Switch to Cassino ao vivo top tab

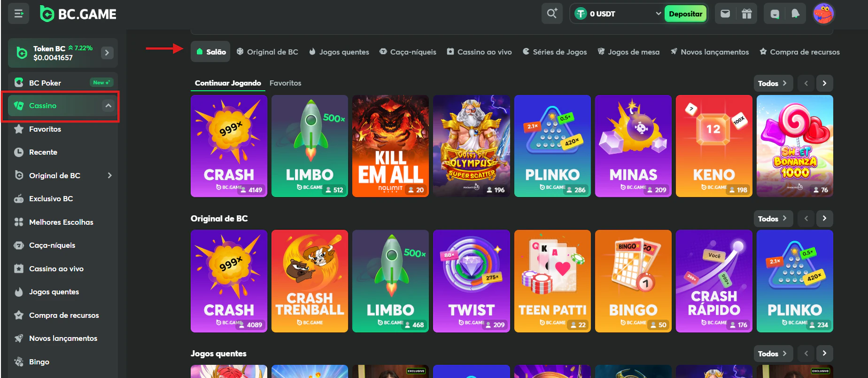click(x=479, y=52)
